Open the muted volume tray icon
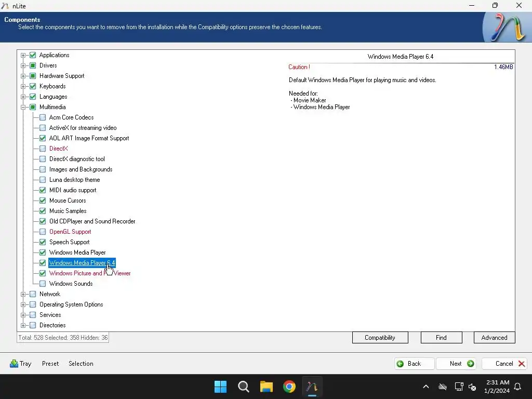 (472, 387)
